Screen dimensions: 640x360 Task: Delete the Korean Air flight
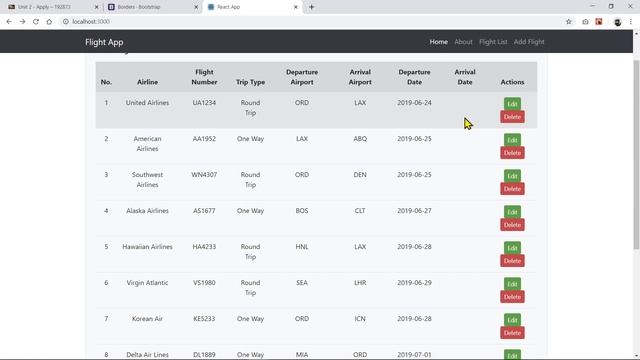[512, 333]
